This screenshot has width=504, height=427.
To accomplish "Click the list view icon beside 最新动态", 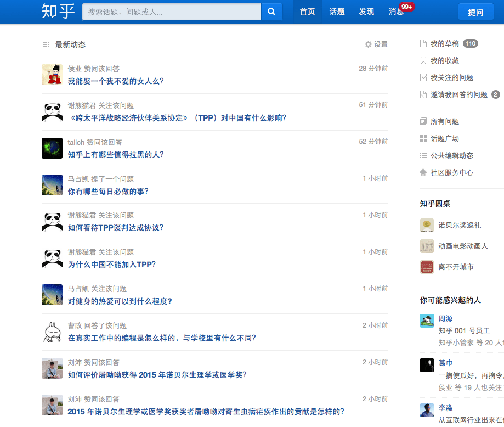I will 46,44.
